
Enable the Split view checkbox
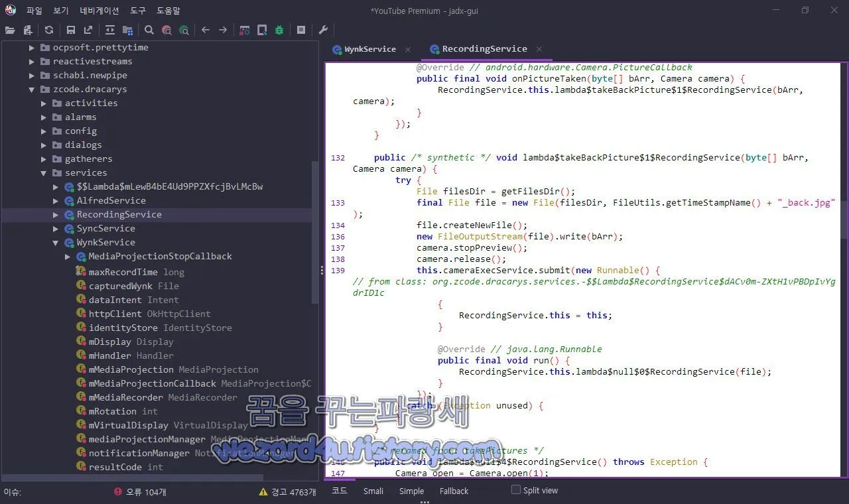515,490
